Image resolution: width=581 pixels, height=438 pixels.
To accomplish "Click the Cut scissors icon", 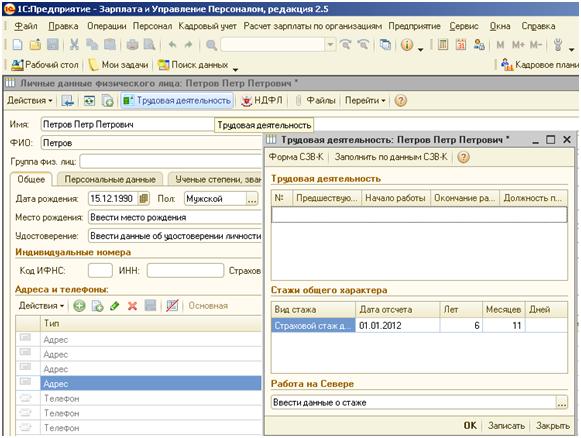I will pos(74,45).
